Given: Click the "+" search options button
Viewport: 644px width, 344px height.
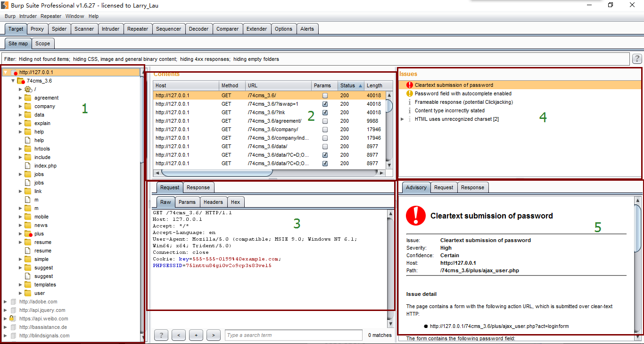Looking at the screenshot, I should click(196, 335).
